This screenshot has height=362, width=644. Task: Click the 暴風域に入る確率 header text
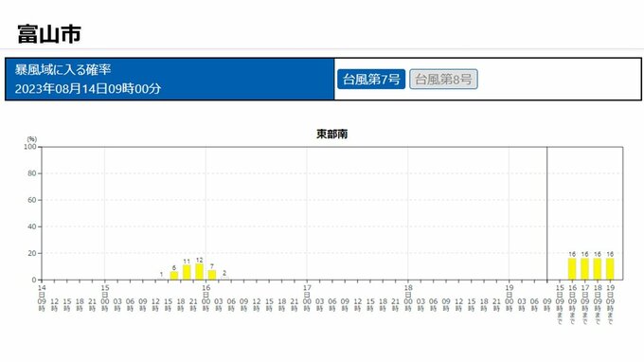click(x=63, y=69)
